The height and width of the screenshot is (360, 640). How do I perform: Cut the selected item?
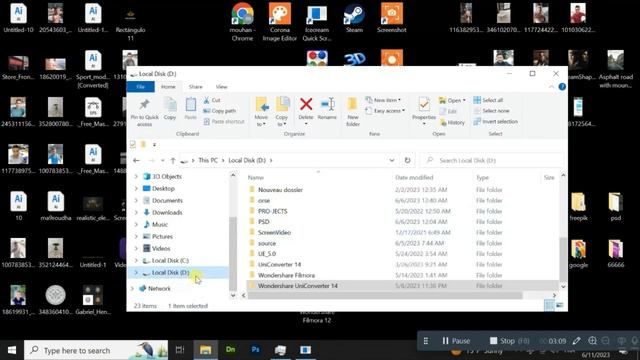[212, 100]
